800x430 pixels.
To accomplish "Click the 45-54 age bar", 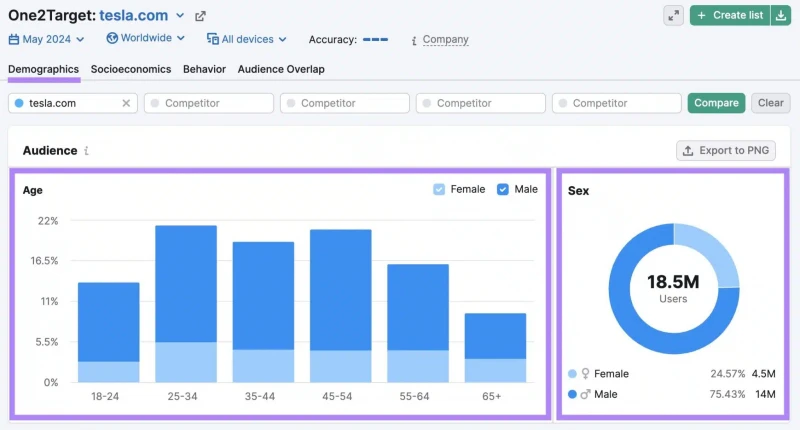I will coord(341,306).
